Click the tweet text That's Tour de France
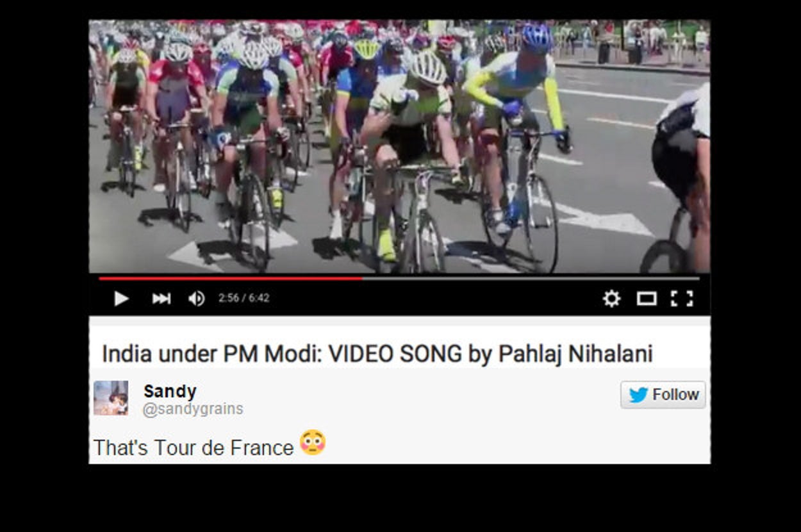 pyautogui.click(x=194, y=447)
